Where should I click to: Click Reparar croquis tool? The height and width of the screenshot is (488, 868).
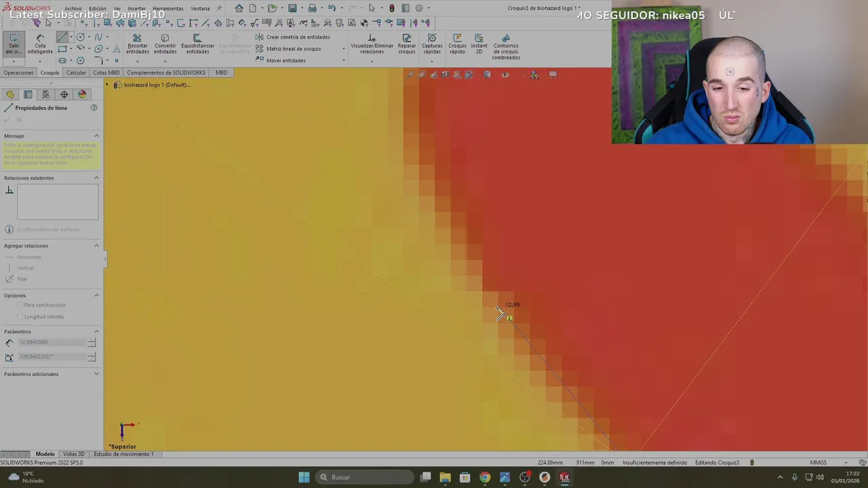pos(407,45)
